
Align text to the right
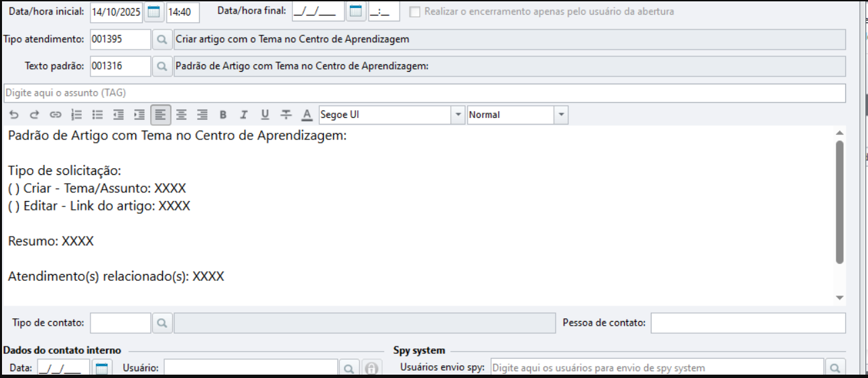coord(202,115)
